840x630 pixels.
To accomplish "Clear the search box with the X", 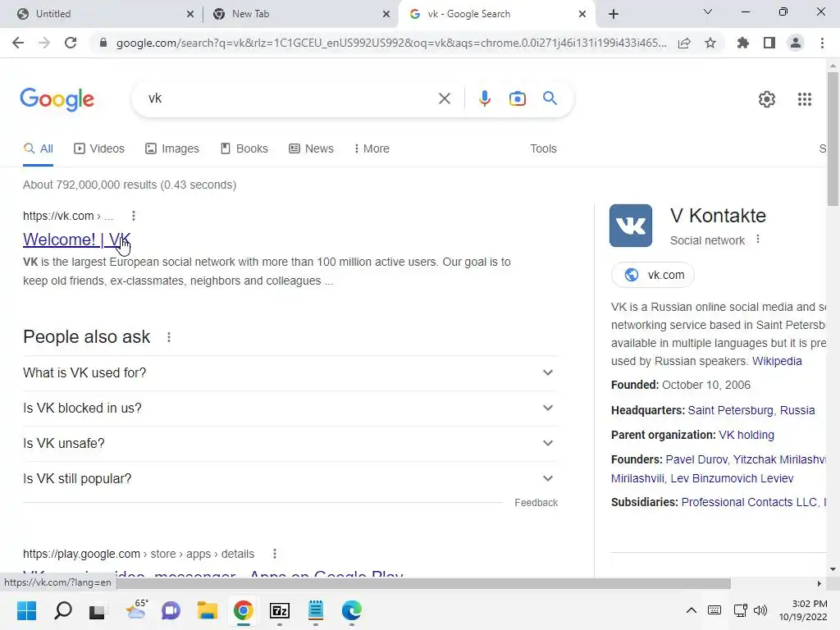I will pyautogui.click(x=444, y=98).
